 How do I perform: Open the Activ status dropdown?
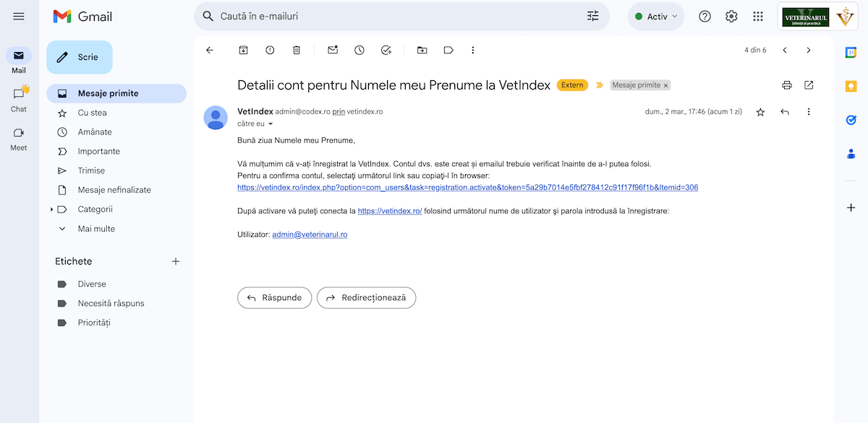point(656,17)
